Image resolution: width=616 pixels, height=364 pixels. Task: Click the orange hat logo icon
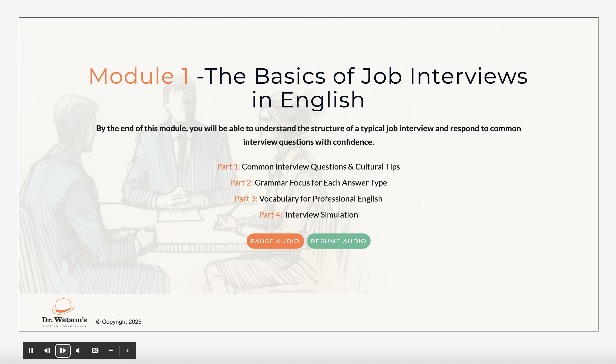coord(63,306)
